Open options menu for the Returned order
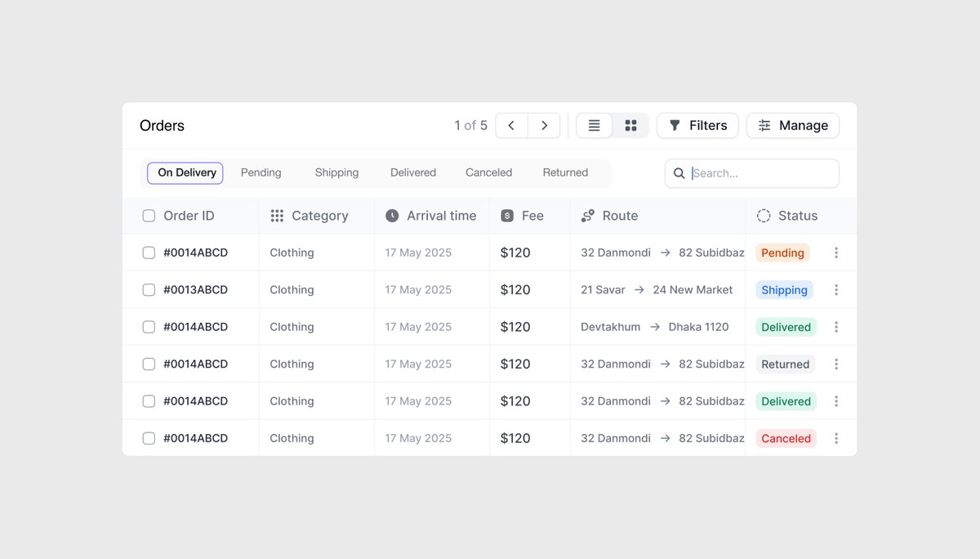The image size is (980, 559). point(835,364)
